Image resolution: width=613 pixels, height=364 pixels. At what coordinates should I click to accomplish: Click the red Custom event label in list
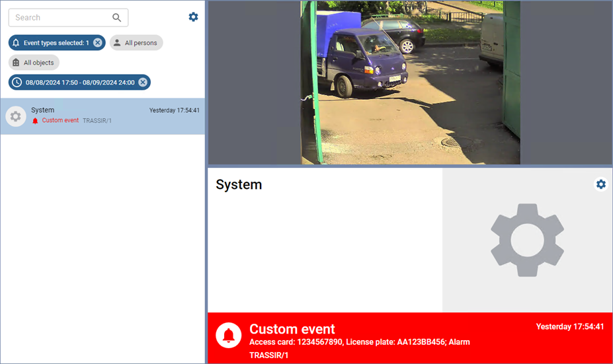point(60,121)
